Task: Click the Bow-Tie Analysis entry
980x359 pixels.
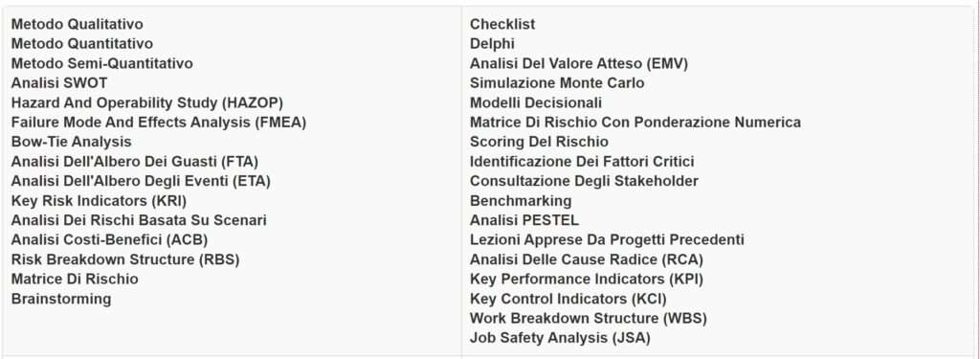Action: pos(71,142)
